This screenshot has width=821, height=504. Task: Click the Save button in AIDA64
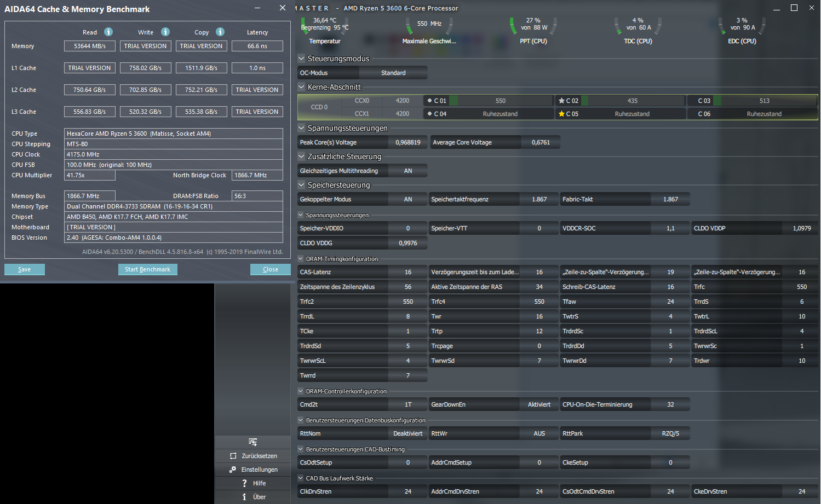(x=25, y=269)
